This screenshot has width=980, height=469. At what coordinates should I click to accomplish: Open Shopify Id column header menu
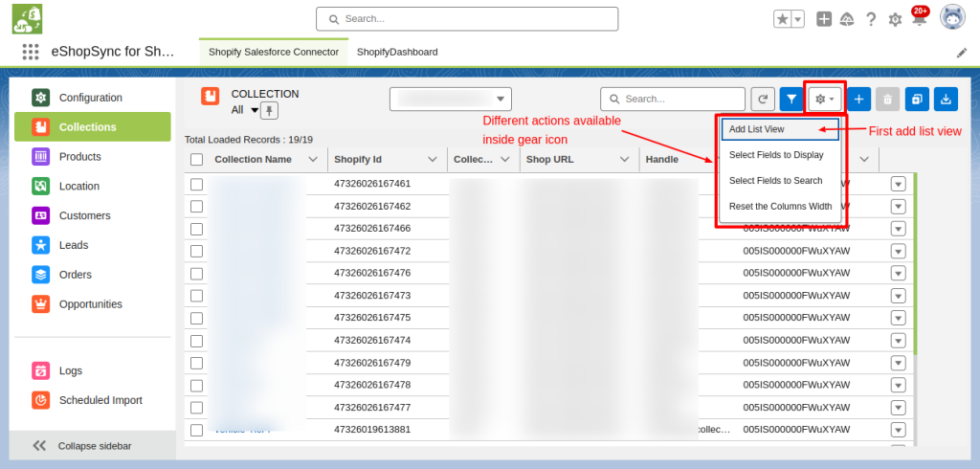click(x=433, y=160)
